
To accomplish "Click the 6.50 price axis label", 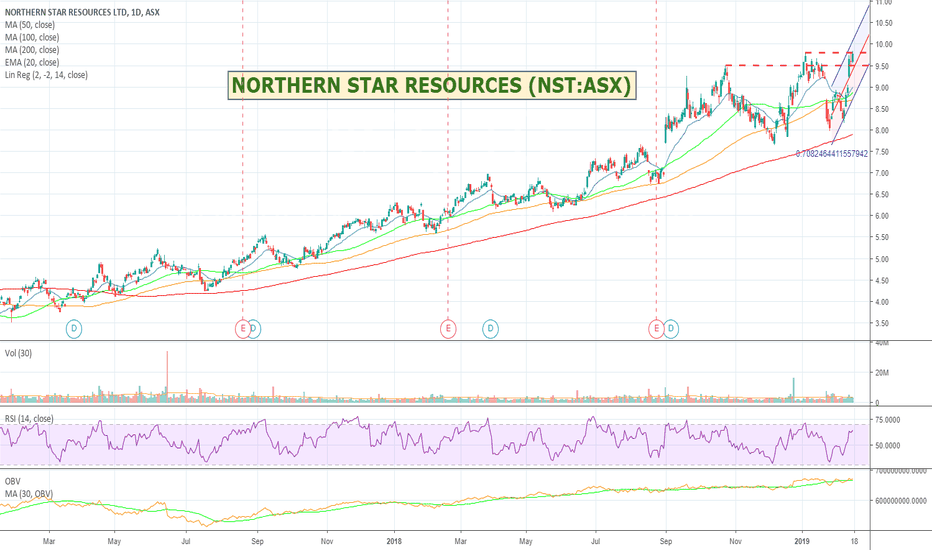I will tap(882, 194).
